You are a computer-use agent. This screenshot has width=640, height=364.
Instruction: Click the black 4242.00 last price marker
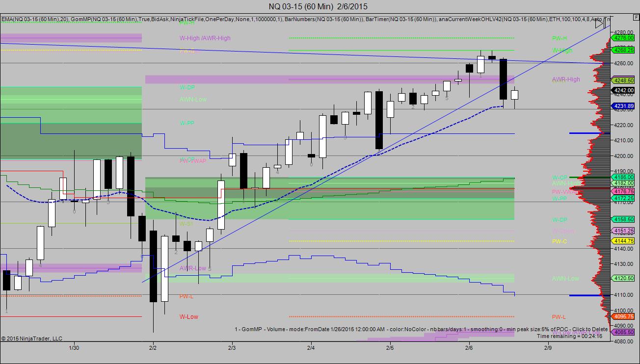623,90
